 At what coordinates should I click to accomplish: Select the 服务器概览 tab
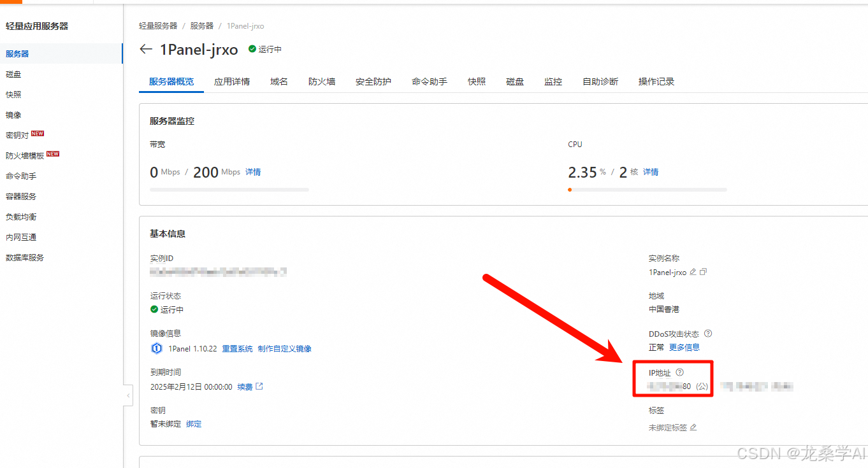point(171,82)
